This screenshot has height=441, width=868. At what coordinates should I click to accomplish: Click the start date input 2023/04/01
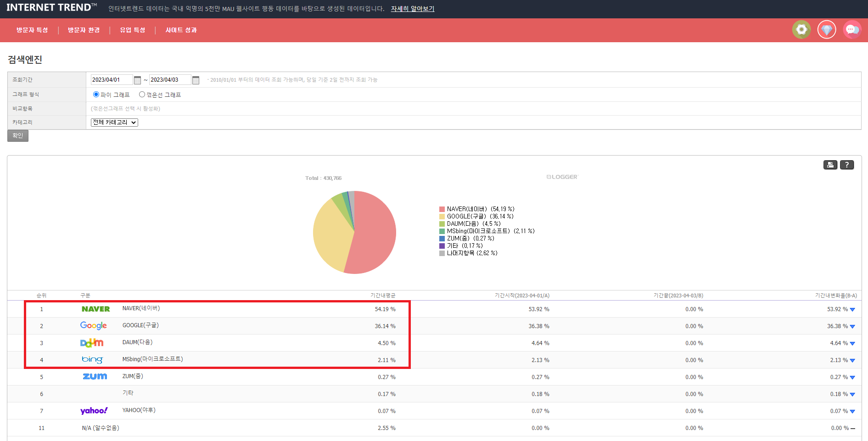point(112,80)
